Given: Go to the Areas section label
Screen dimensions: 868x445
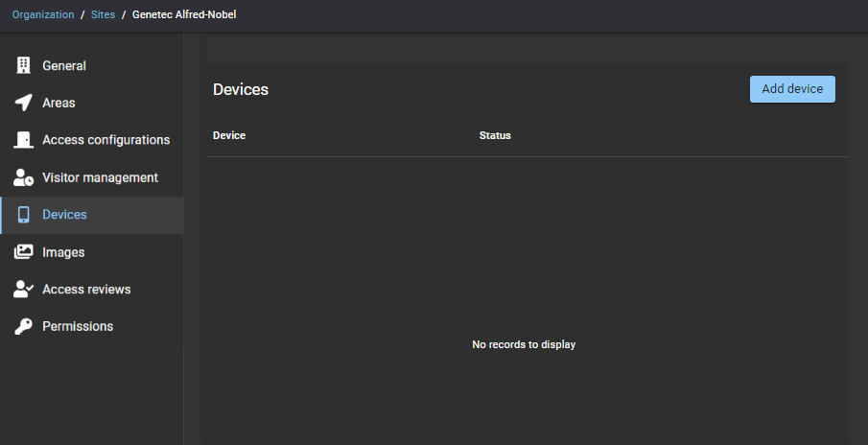Looking at the screenshot, I should click(x=59, y=103).
